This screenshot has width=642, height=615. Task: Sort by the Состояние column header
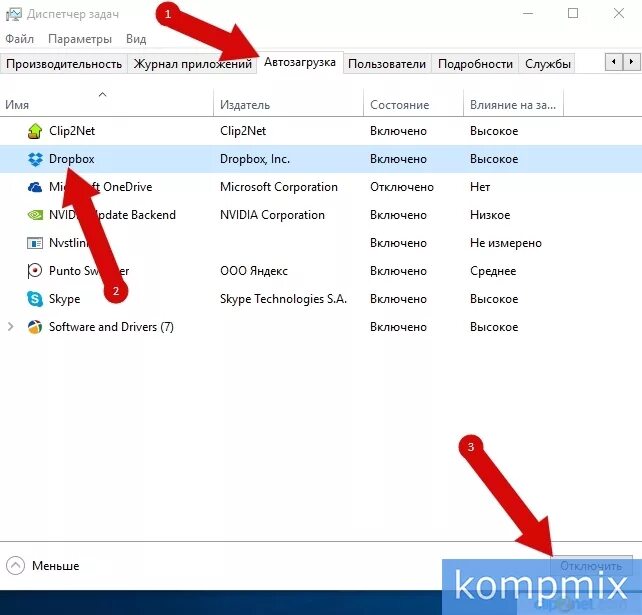coord(413,102)
